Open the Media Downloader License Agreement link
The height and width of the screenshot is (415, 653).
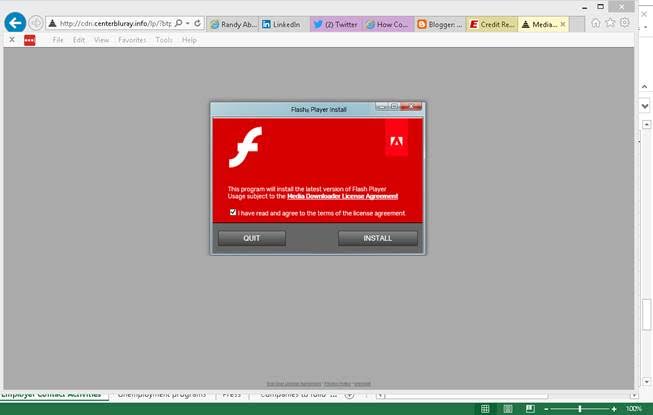point(342,196)
